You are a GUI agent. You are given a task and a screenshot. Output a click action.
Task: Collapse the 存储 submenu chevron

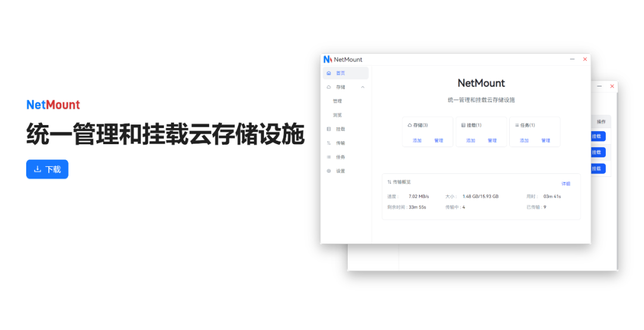point(363,87)
